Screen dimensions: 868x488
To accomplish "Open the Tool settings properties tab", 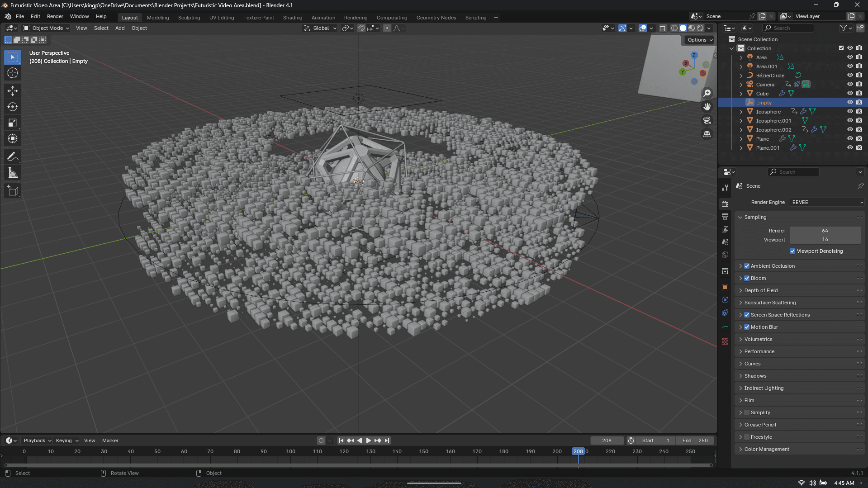I will [x=725, y=188].
